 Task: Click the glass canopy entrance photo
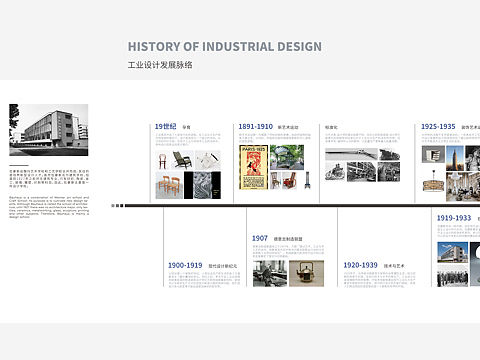(287, 157)
